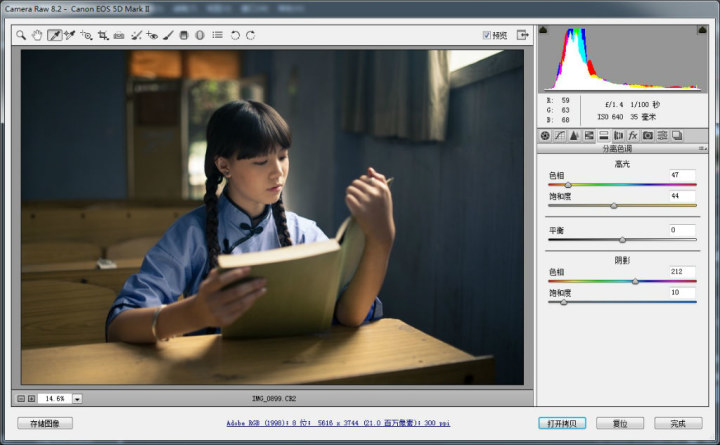Switch to the Presets panel tab

pyautogui.click(x=662, y=135)
